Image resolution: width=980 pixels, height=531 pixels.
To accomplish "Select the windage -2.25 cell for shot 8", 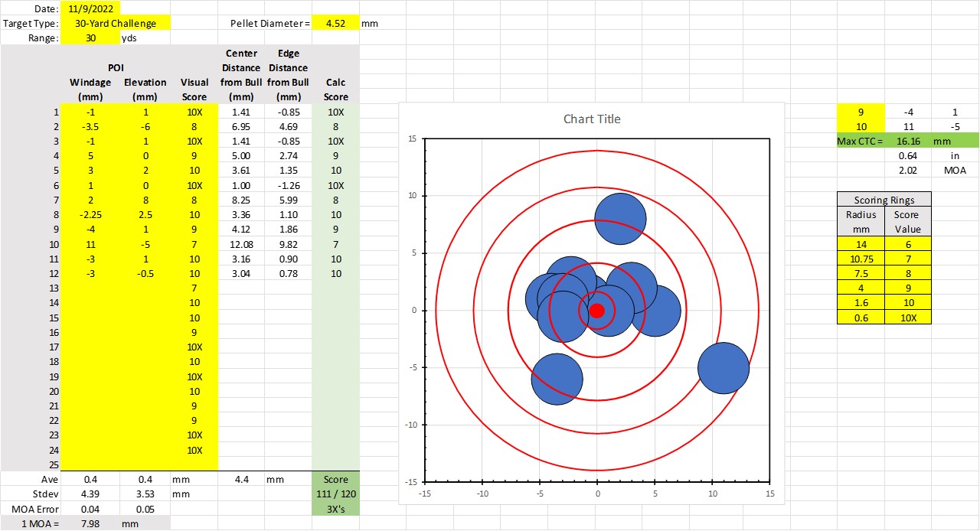I will coord(90,214).
